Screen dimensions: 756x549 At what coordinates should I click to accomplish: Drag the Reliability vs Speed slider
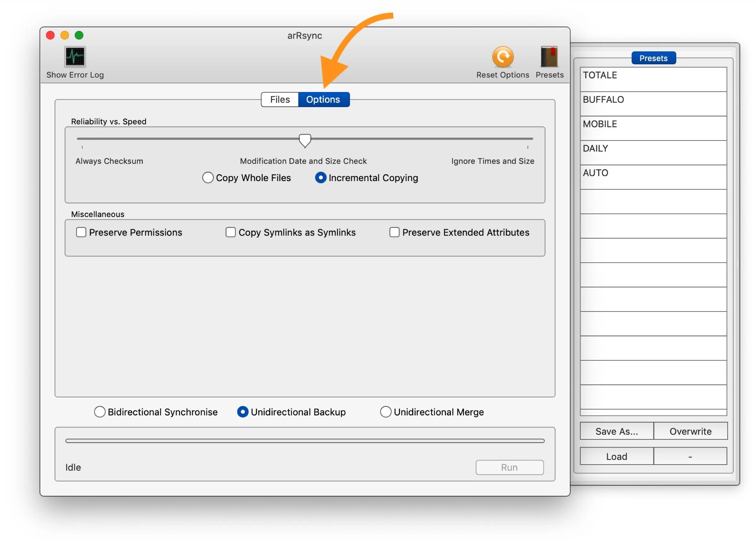[305, 140]
